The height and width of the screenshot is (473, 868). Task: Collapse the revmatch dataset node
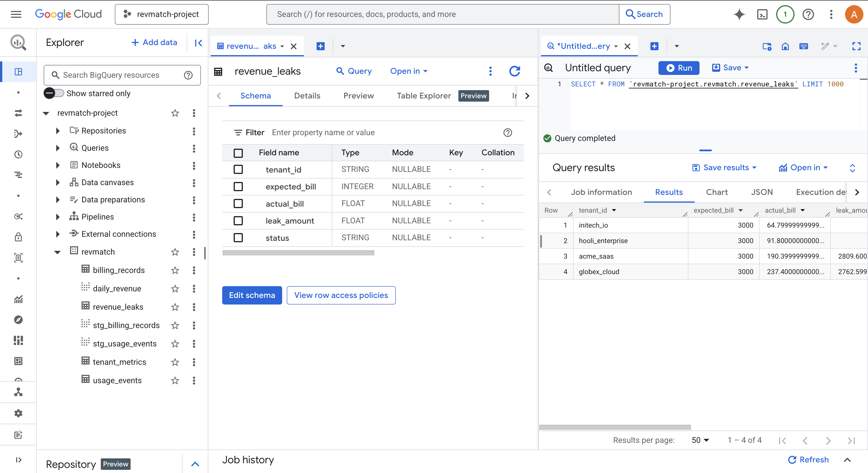58,252
